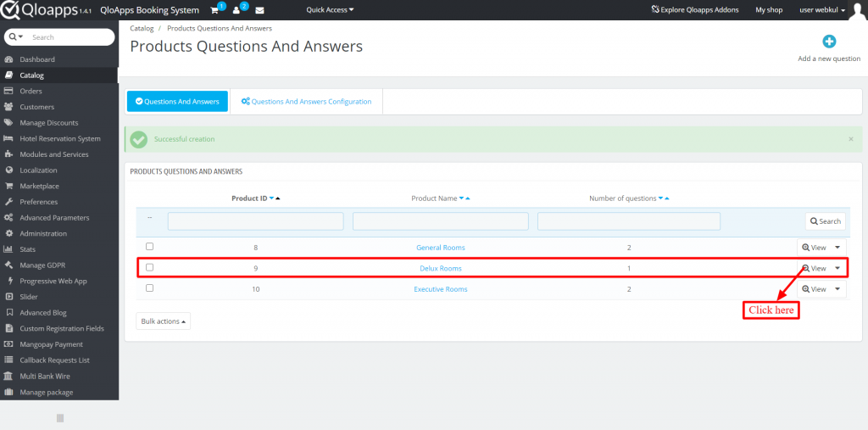Click the Qloapps logo
This screenshot has width=868, height=430.
45,10
